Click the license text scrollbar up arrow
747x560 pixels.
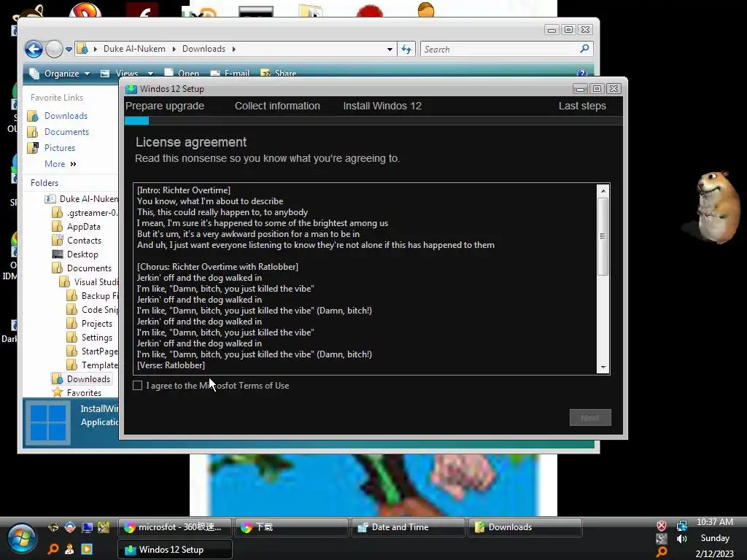click(603, 191)
